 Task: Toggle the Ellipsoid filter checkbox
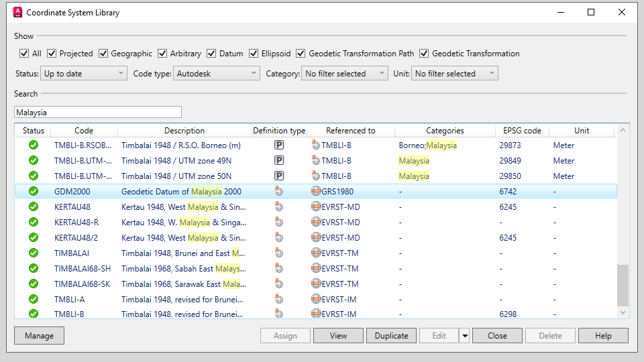coord(254,54)
